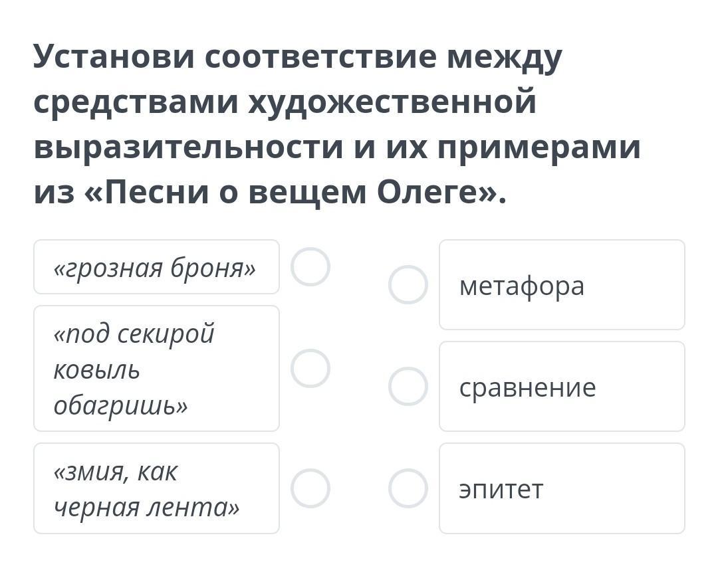Viewport: 718px width, 588px height.
Task: Select the circle left of метафора
Action: [x=408, y=285]
